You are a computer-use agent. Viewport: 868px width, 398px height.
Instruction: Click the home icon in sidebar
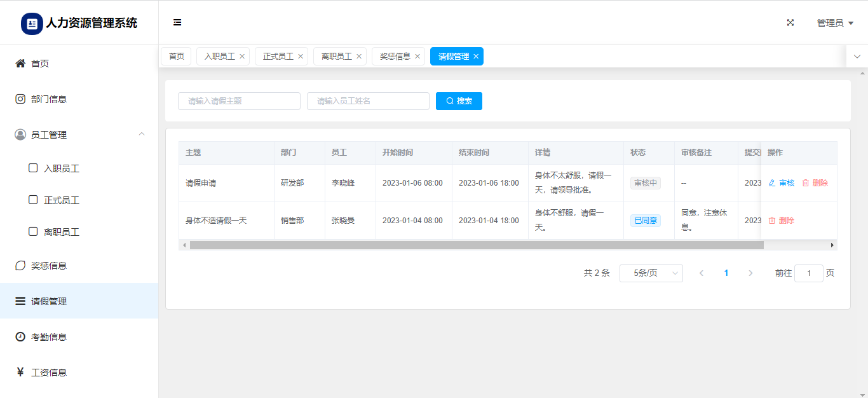tap(20, 64)
